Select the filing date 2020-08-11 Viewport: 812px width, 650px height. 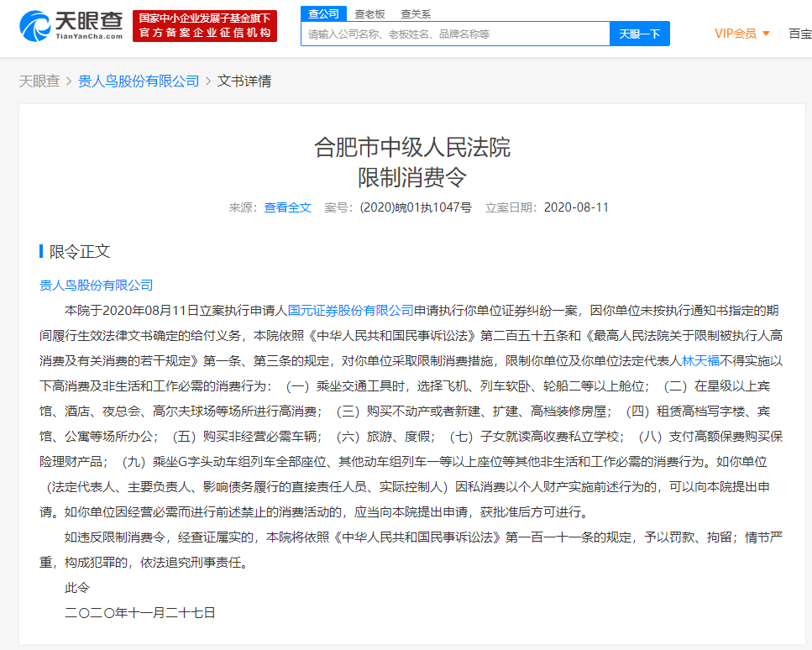(x=576, y=207)
